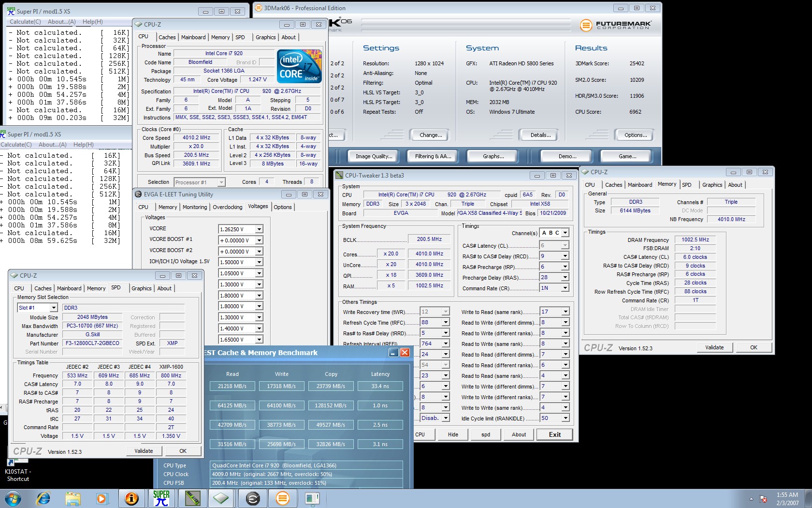The image size is (812, 508).
Task: Open Refresh Cycle Time (tRFC) dropdown
Action: click(x=446, y=322)
